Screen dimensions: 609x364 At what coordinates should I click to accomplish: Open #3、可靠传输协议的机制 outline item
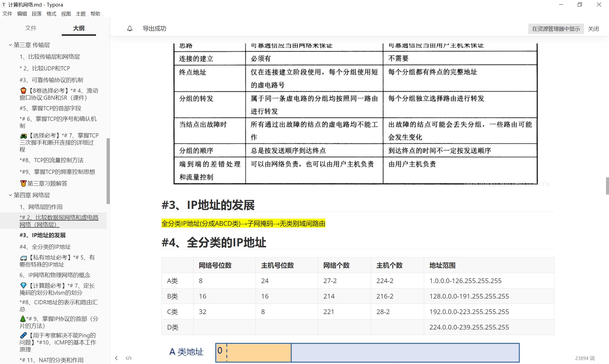point(51,80)
